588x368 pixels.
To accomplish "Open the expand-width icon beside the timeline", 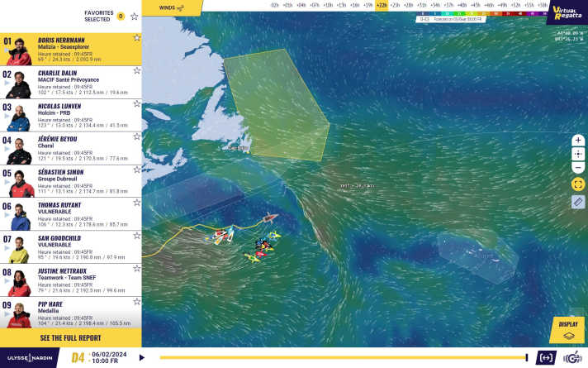I will (x=546, y=357).
